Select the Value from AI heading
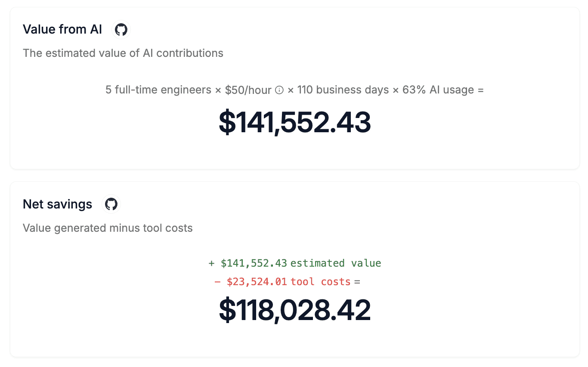The height and width of the screenshot is (367, 588). [62, 29]
